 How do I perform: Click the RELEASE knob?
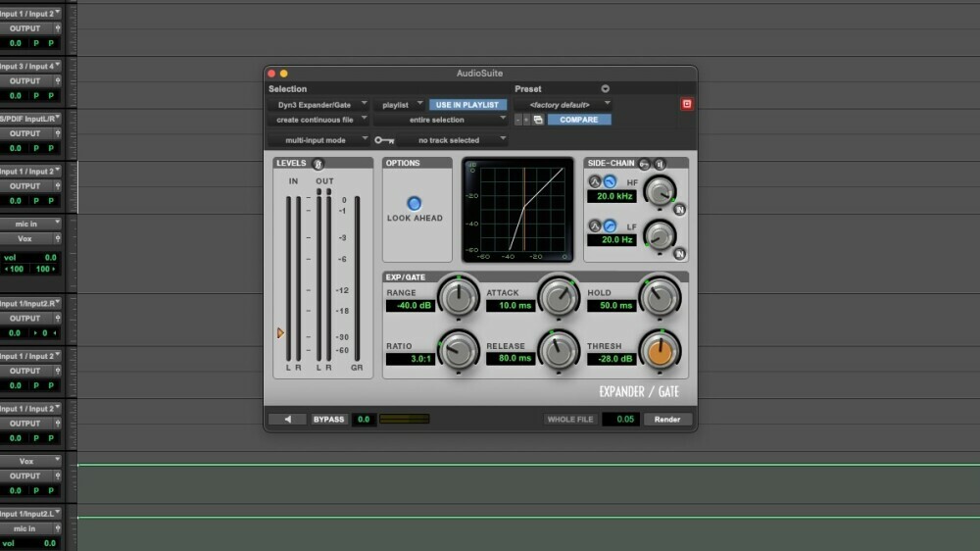pos(559,351)
